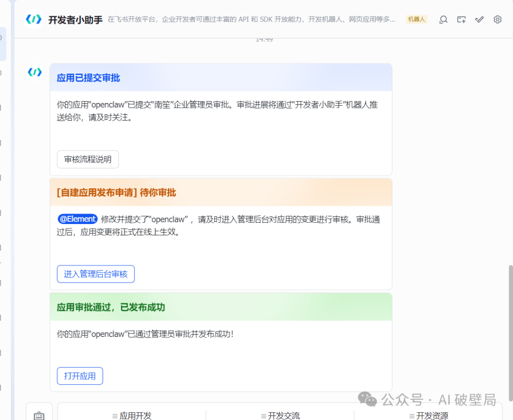
Task: Click the double-checkmark icon in header
Action: coord(479,19)
